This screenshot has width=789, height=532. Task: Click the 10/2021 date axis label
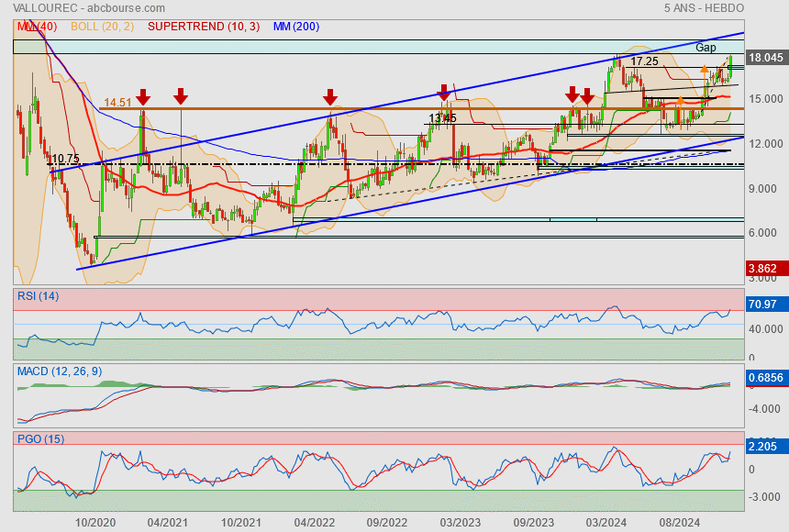click(241, 523)
